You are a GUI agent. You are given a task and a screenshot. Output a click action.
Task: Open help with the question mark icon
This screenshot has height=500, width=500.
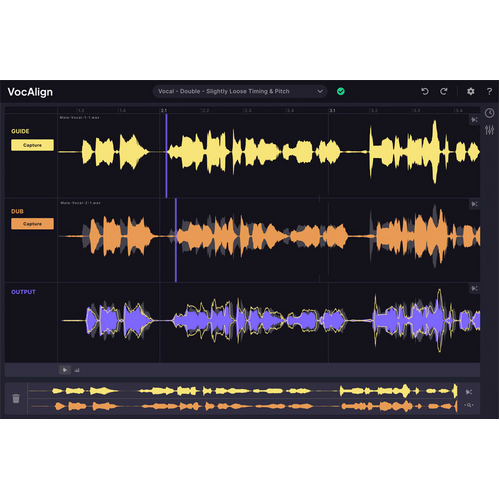click(x=489, y=91)
